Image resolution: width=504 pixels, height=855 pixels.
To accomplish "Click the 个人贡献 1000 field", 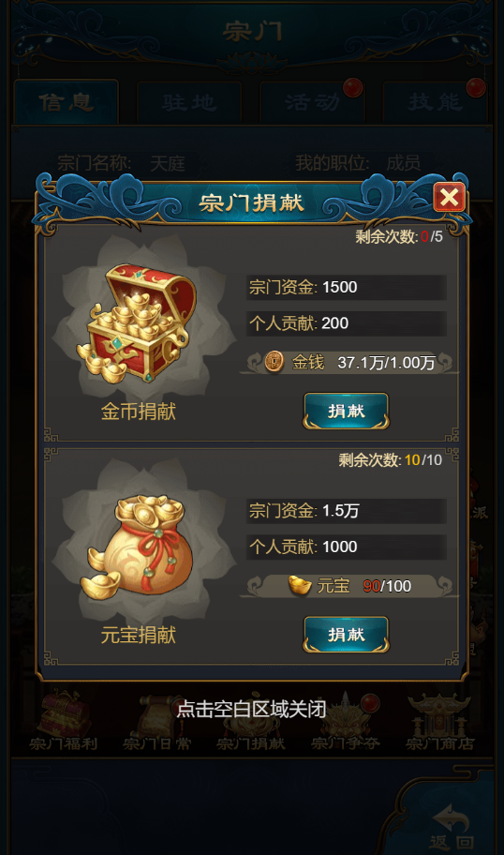I will [346, 547].
